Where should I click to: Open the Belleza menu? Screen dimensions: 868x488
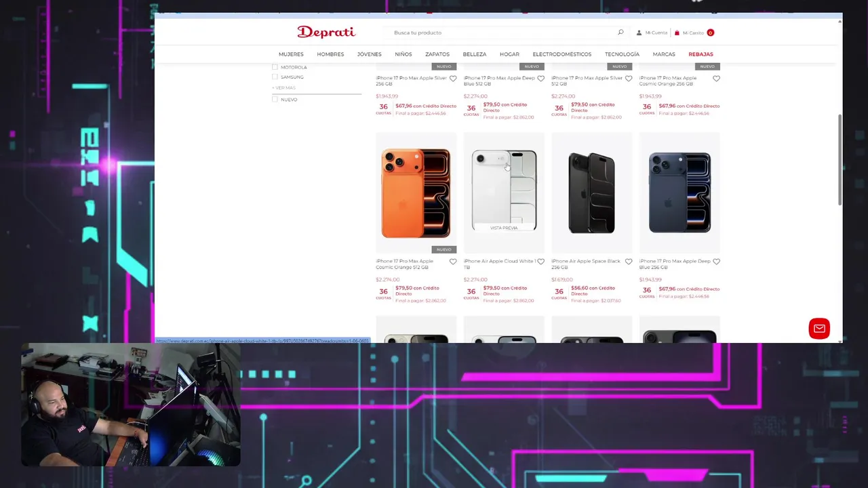click(475, 54)
